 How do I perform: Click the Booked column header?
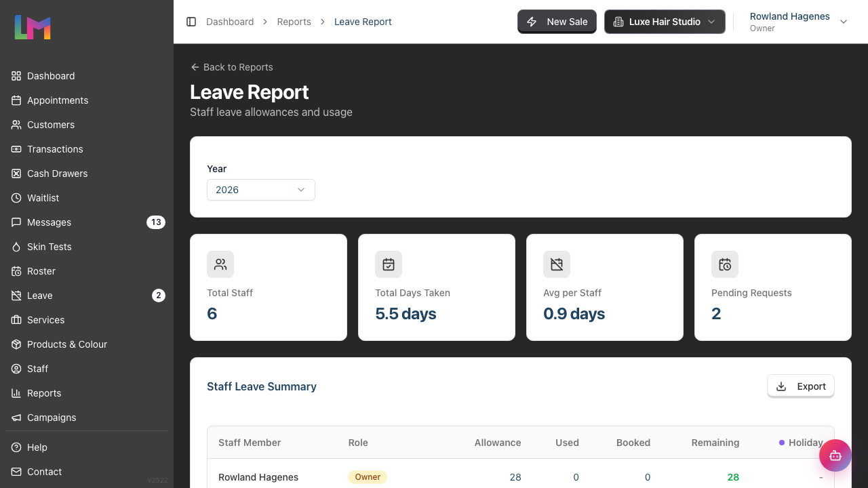tap(633, 443)
